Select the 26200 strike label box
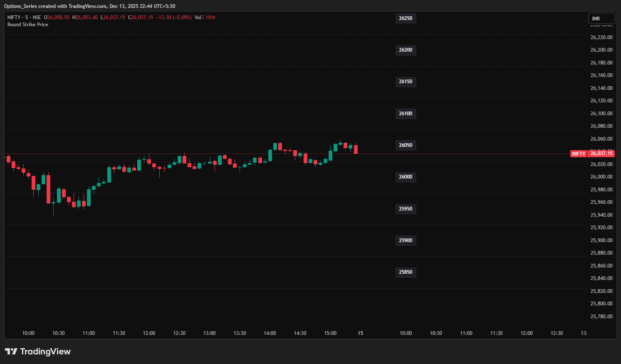This screenshot has height=364, width=621. [x=406, y=50]
